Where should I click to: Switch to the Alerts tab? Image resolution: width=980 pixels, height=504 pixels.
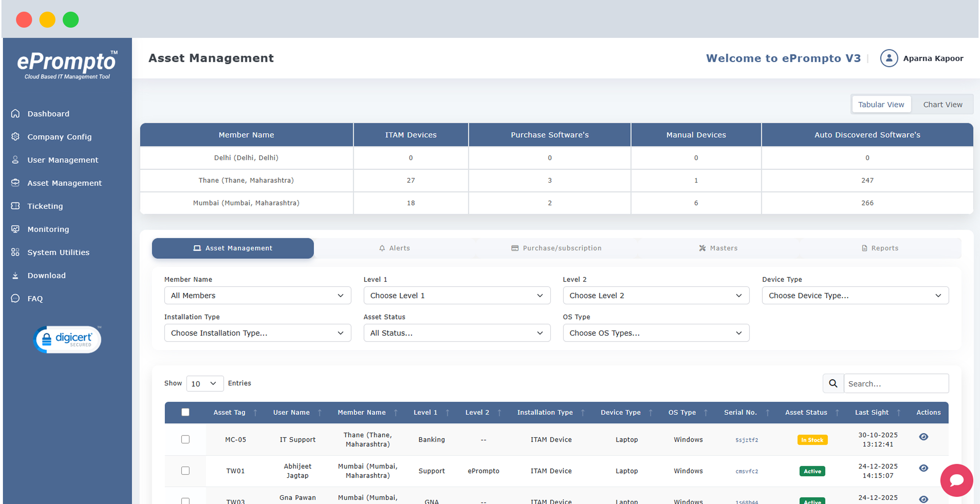(394, 248)
